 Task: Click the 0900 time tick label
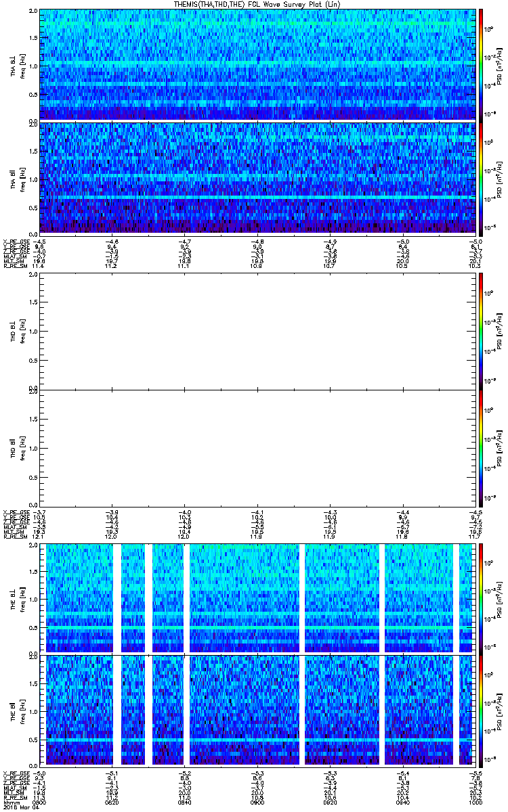click(257, 802)
